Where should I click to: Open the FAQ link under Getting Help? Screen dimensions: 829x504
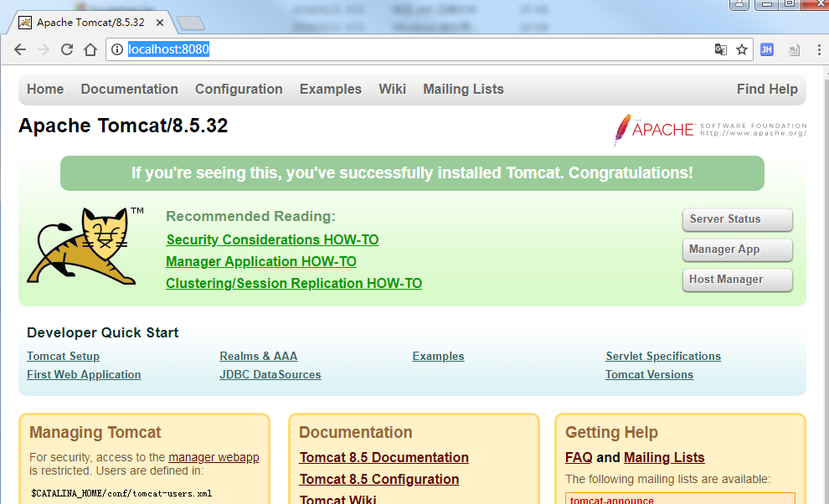click(x=579, y=457)
